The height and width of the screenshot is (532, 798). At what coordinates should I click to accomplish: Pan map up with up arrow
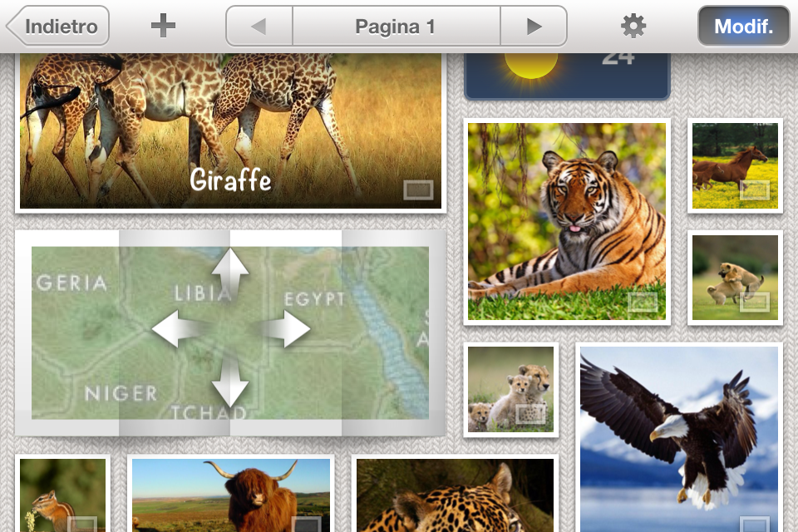click(230, 273)
